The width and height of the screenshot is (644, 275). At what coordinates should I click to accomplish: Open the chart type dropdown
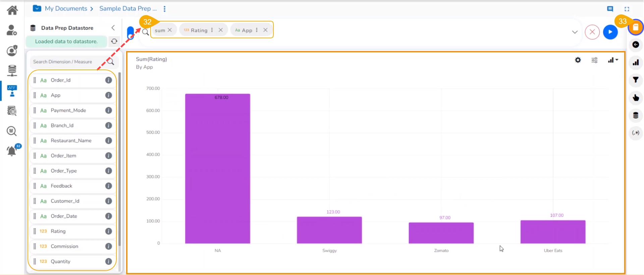point(613,60)
